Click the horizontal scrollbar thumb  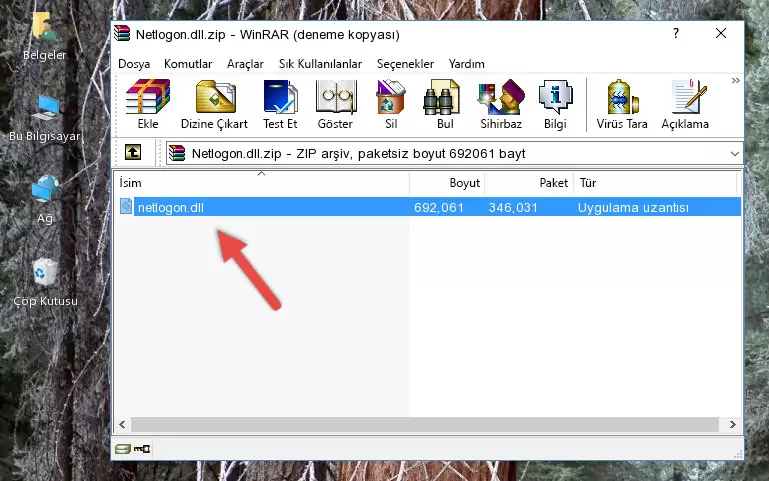point(425,424)
